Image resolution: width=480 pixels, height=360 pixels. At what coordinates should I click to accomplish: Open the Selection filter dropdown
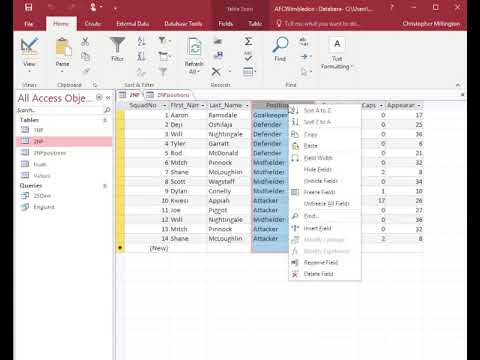coord(165,41)
